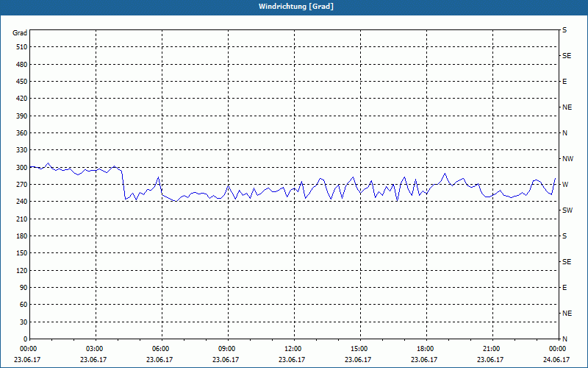Viewport: 588px width, 368px height.
Task: Select the 30 y-axis value
Action: pos(24,322)
